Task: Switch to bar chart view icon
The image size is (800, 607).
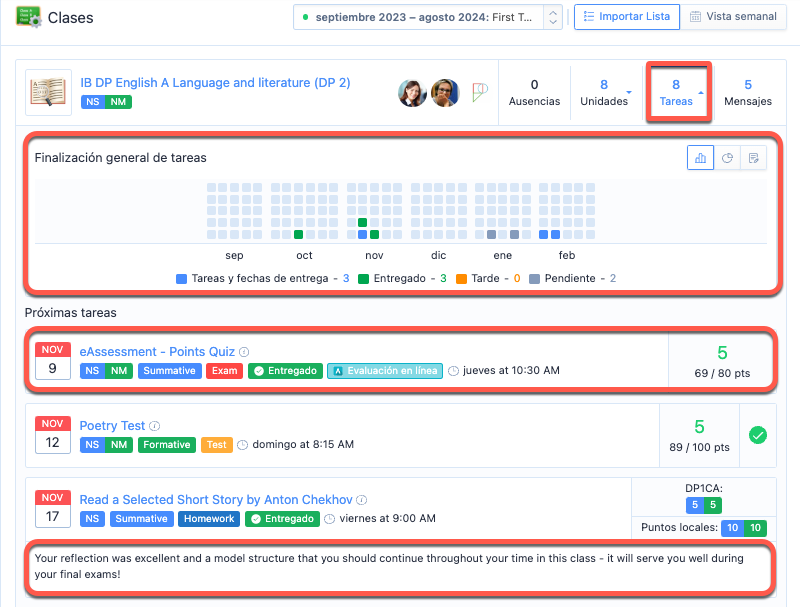Action: click(700, 158)
